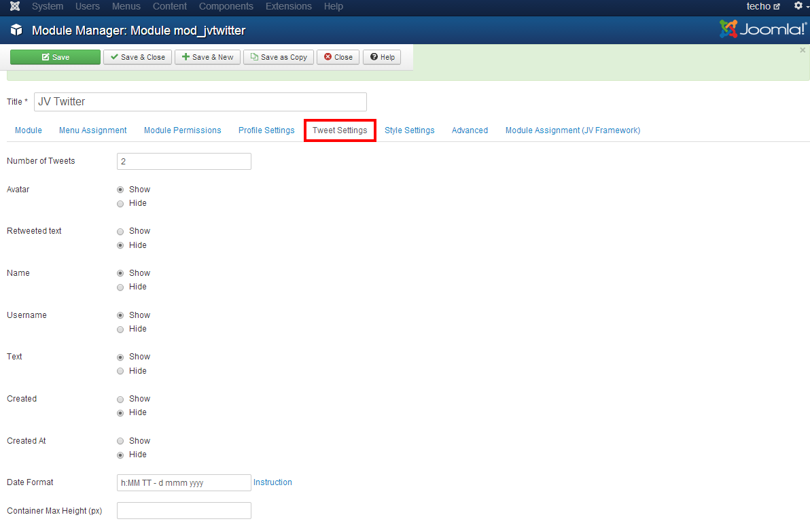Viewport: 810px width, 532px height.
Task: Select Hide for Text
Action: 120,371
